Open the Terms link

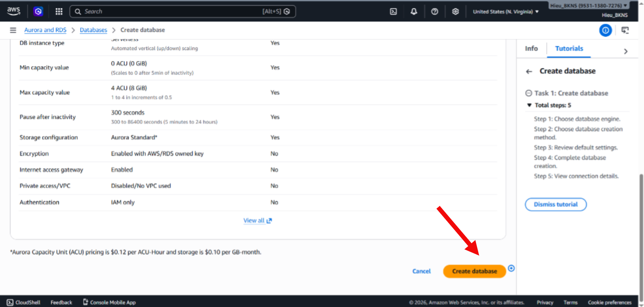[570, 302]
